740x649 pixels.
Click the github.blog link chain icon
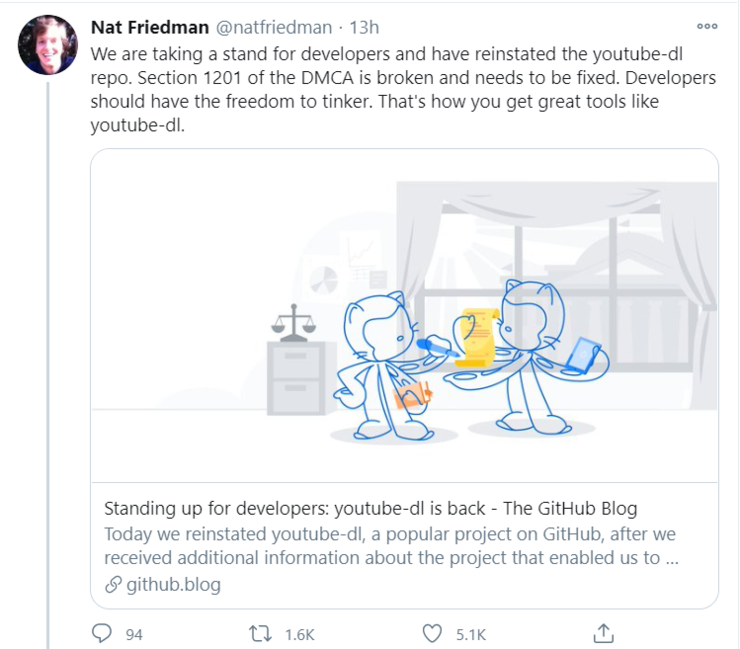coord(113,584)
